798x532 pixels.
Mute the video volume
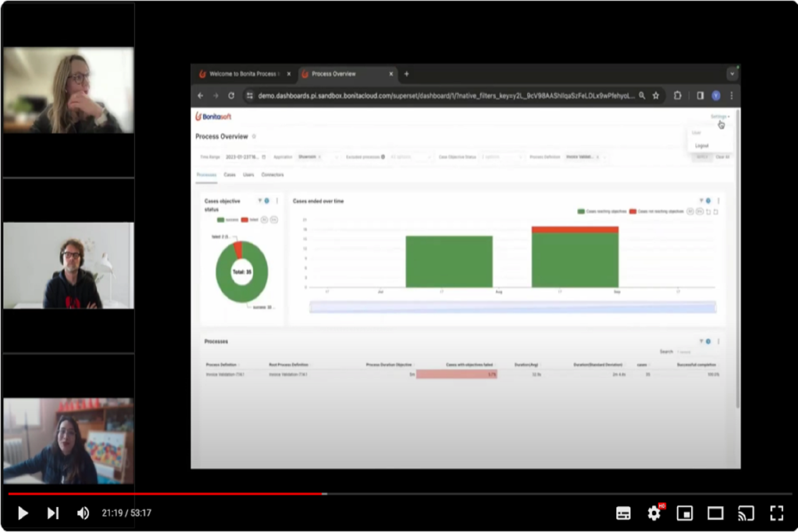point(83,513)
